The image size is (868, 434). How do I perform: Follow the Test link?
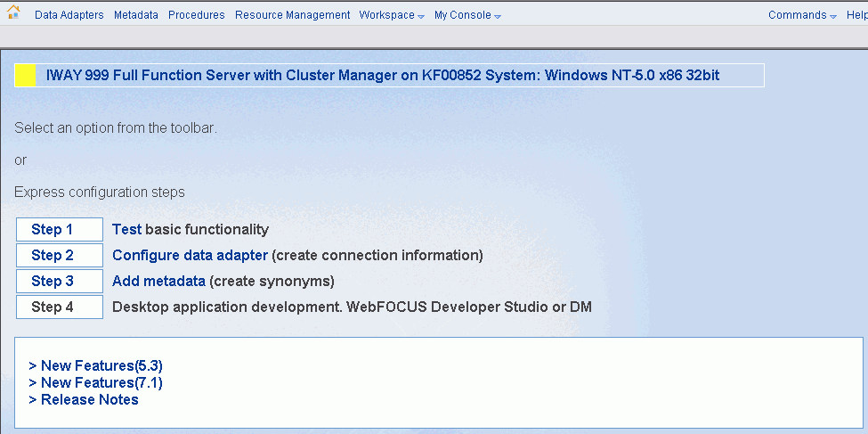pos(127,229)
